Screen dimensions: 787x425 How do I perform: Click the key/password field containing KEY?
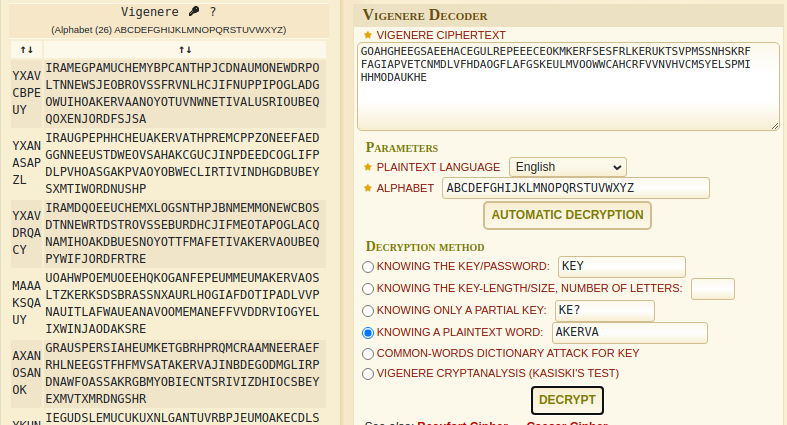point(620,266)
